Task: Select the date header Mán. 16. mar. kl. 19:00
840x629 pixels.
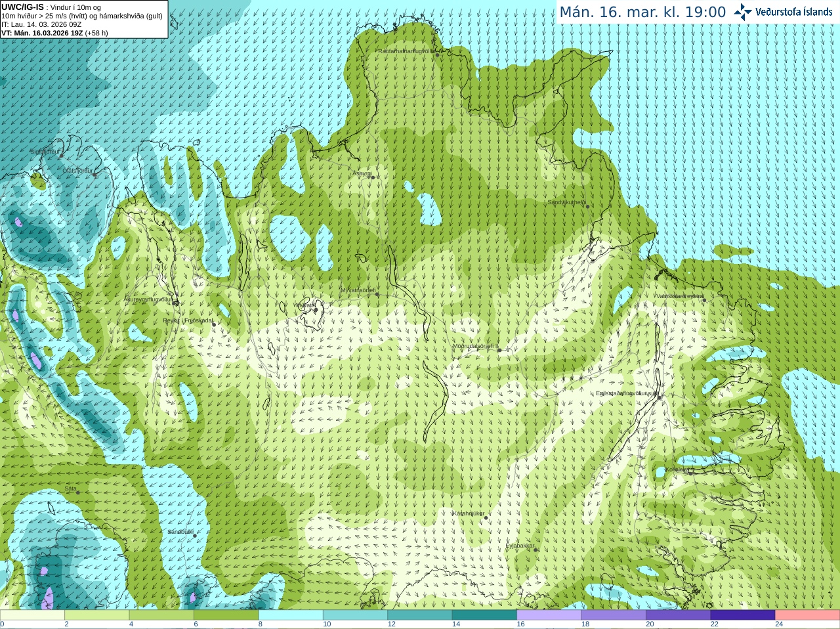Action: click(642, 12)
